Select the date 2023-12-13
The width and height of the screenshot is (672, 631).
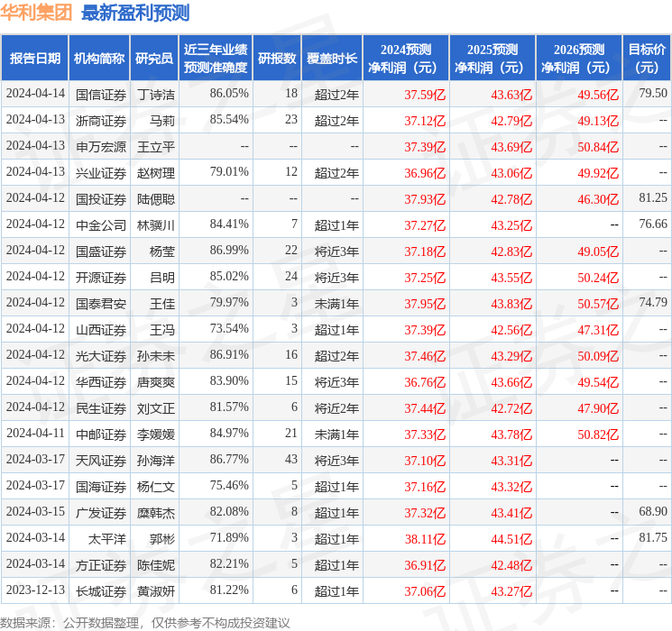tap(35, 590)
